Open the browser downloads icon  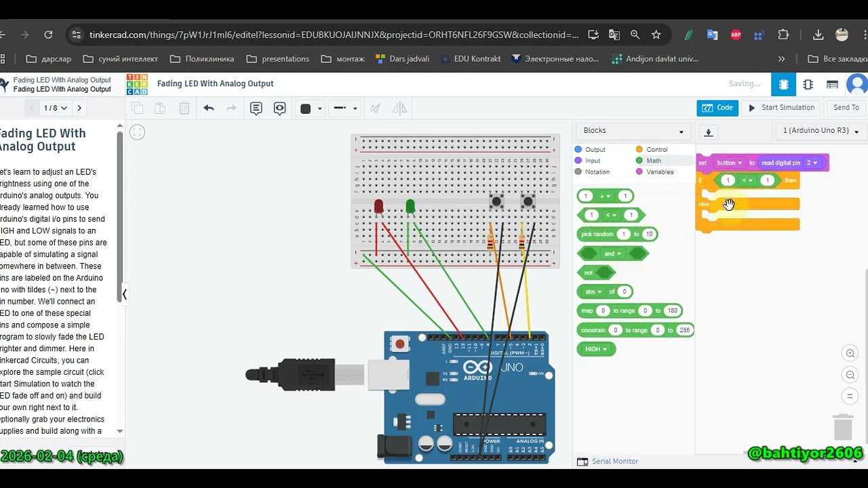[818, 35]
